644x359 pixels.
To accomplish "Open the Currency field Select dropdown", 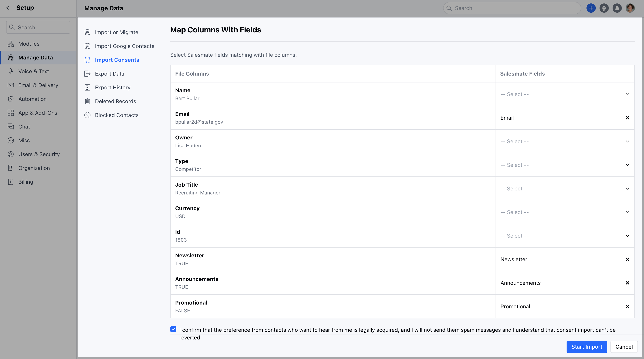I will pyautogui.click(x=565, y=212).
